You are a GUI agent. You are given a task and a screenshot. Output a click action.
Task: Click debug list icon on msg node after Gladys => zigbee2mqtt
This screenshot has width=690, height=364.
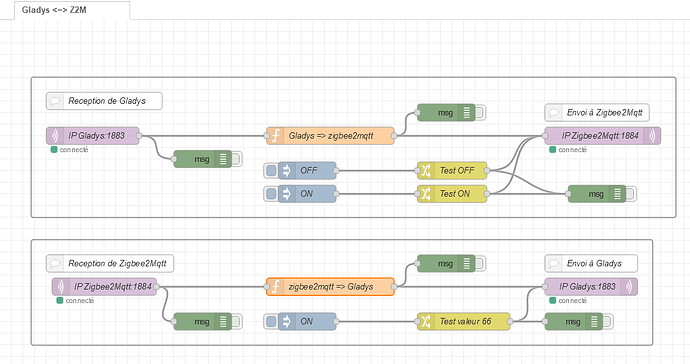(466, 113)
